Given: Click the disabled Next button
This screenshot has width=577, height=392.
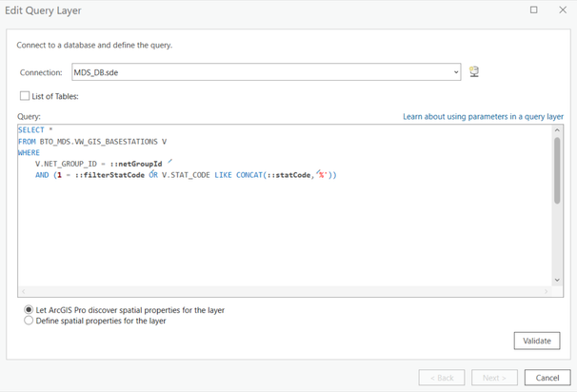Looking at the screenshot, I should pyautogui.click(x=494, y=378).
